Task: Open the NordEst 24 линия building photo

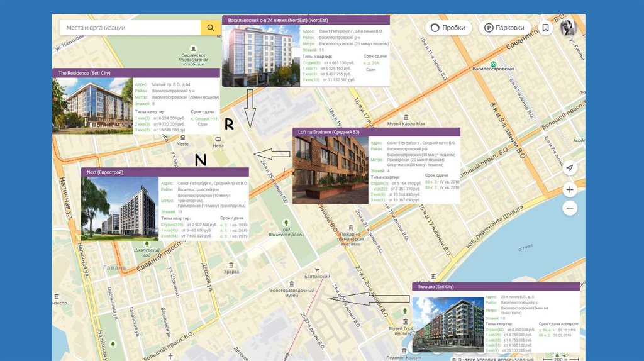Action: 261,56
